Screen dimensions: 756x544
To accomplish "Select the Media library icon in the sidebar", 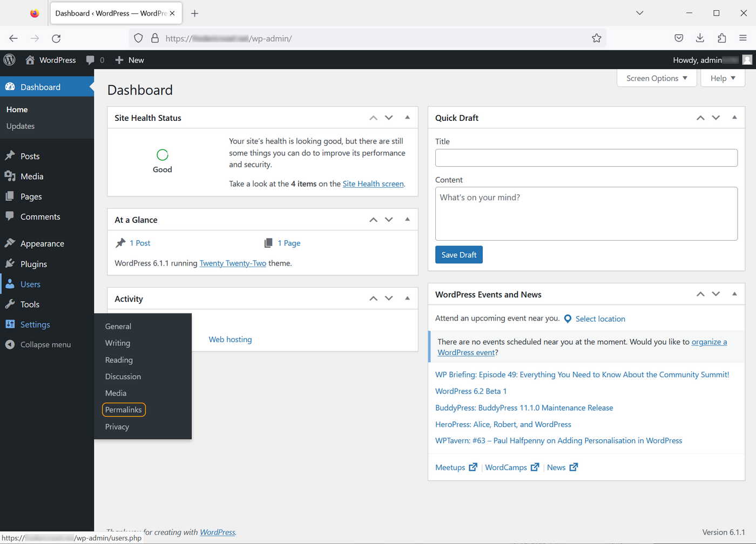I will click(11, 176).
